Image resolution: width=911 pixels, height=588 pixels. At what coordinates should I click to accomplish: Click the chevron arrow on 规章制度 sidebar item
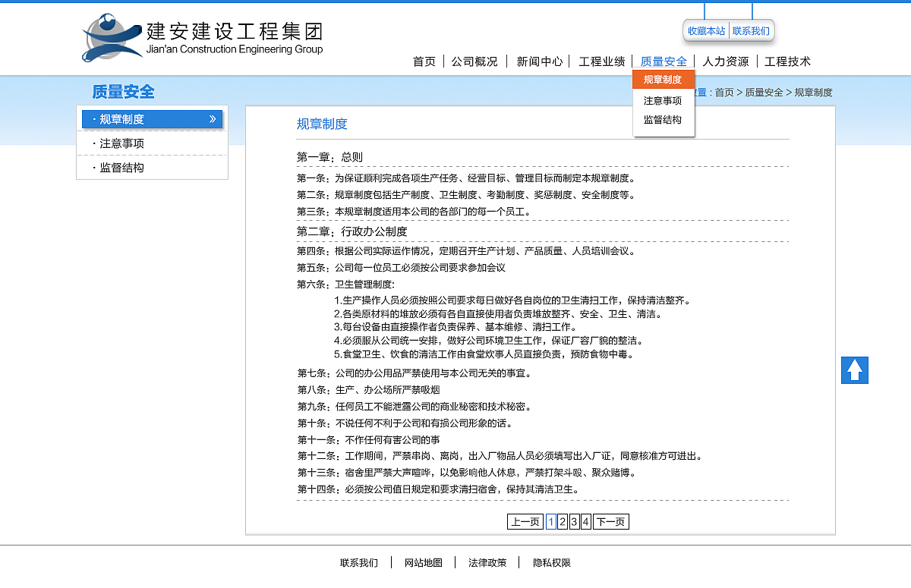pyautogui.click(x=213, y=119)
